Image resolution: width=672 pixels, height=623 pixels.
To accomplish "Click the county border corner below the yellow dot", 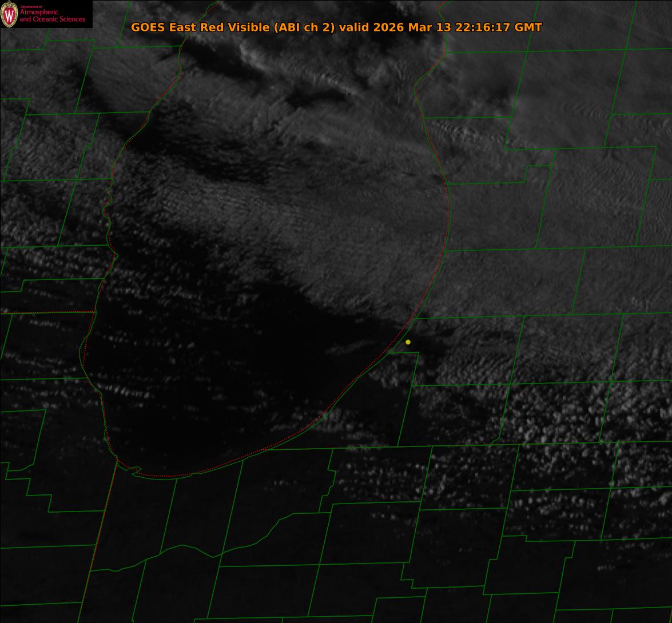I will point(418,353).
